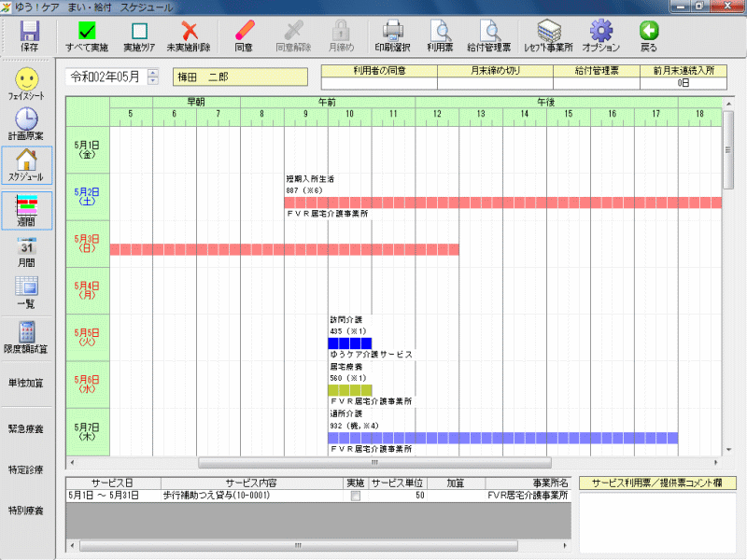Viewport: 747px width, 560px height.
Task: Click the 早朝 time header
Action: (x=196, y=102)
